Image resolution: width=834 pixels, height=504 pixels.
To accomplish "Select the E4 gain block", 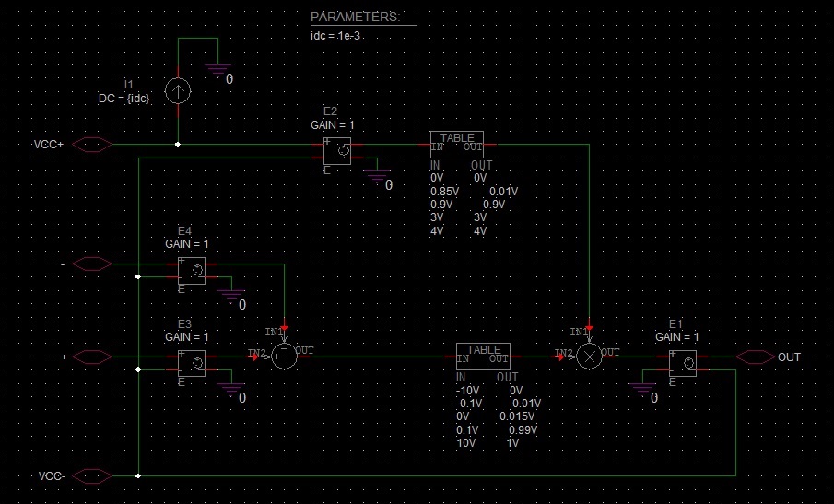I will point(192,271).
